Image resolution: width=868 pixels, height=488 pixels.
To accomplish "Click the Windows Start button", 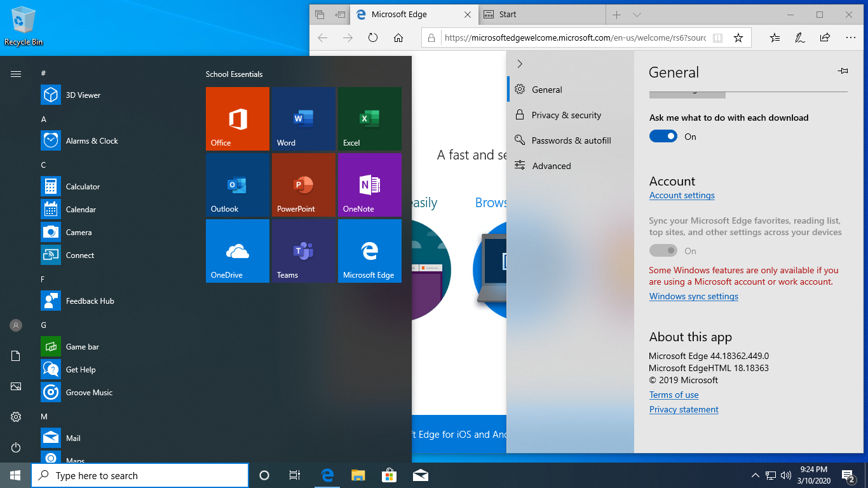I will [x=15, y=475].
